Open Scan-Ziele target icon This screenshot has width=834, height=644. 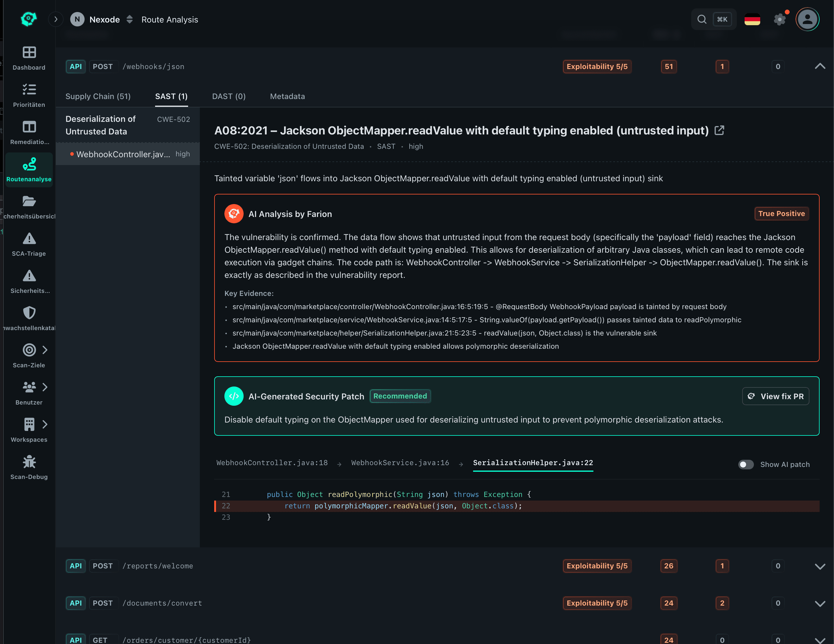tap(29, 350)
